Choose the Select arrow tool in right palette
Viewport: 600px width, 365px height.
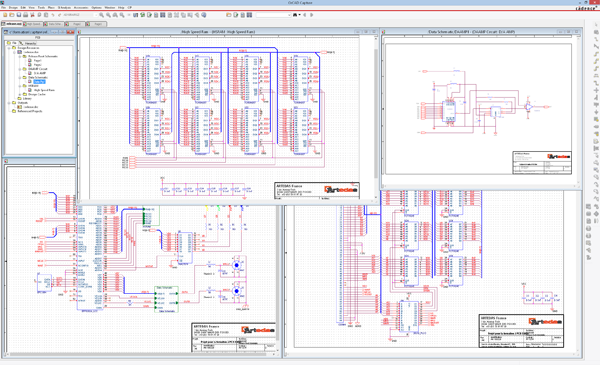click(596, 25)
